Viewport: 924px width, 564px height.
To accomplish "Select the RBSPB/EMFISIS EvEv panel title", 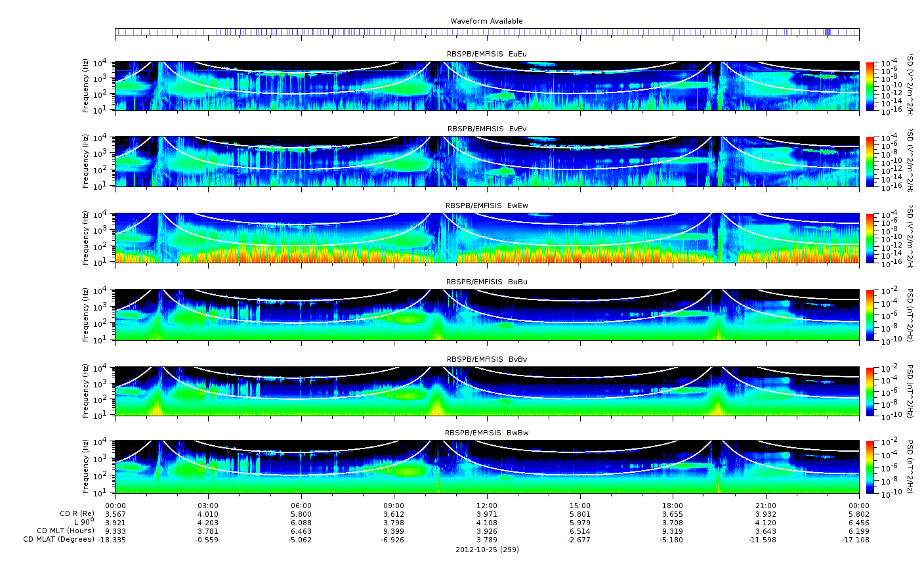I will click(486, 129).
